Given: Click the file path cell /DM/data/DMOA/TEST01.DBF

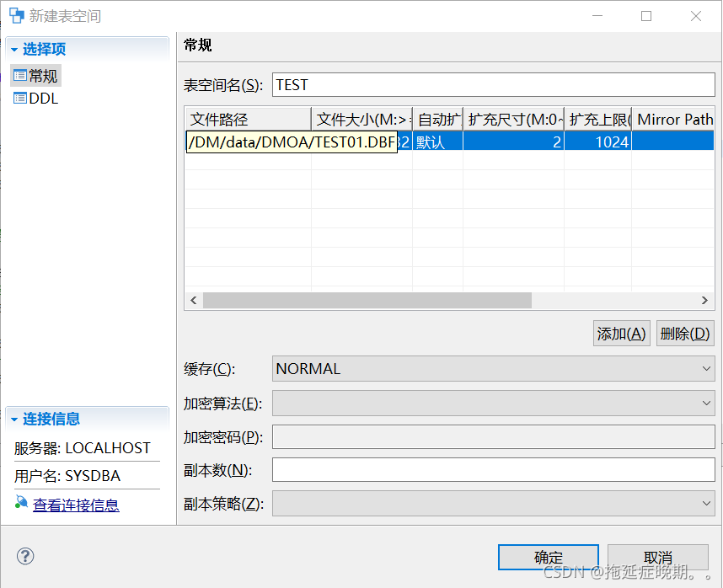Looking at the screenshot, I should (292, 142).
